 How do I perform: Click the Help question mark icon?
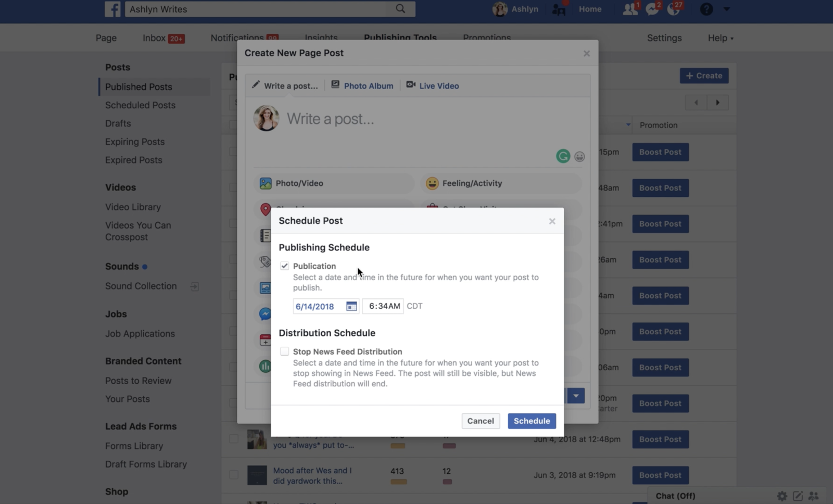pyautogui.click(x=706, y=9)
